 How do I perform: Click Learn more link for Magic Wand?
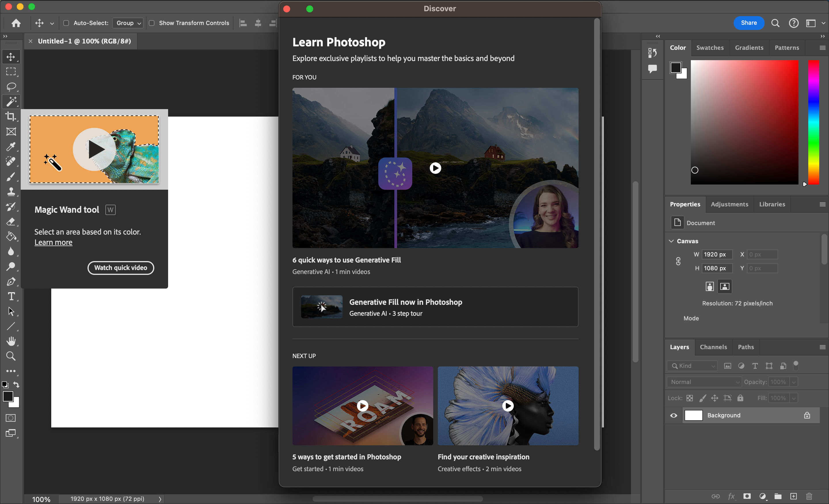click(x=53, y=241)
